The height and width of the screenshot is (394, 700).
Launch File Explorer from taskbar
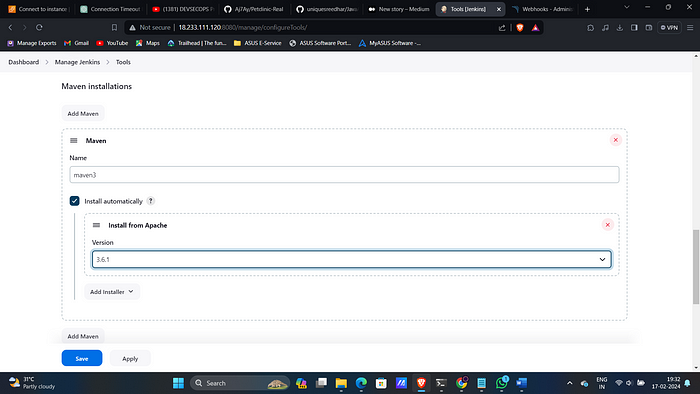click(x=341, y=383)
